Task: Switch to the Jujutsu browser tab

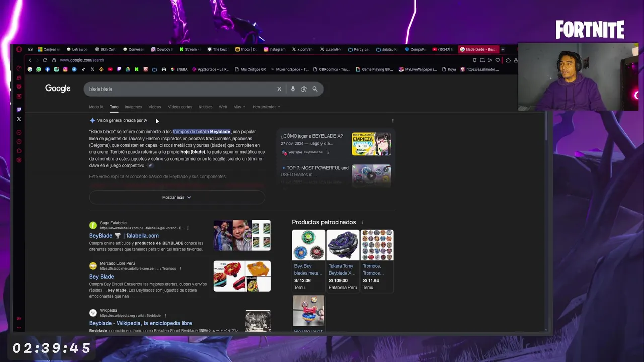Action: pos(387,49)
